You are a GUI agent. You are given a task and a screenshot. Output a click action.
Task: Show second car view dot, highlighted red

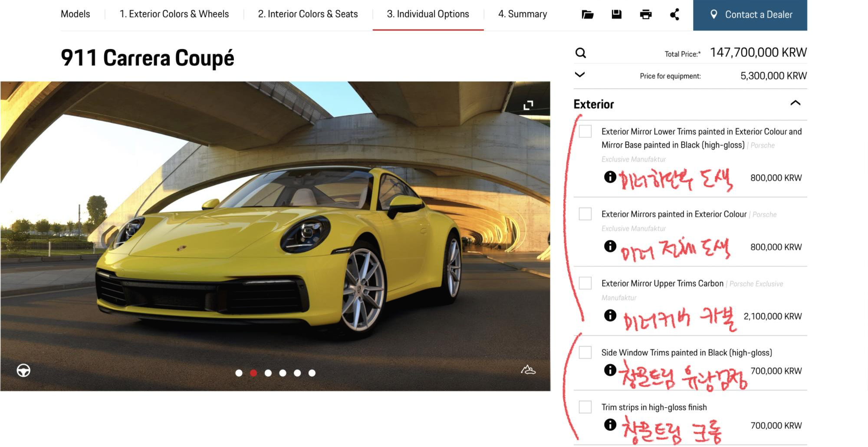click(253, 373)
